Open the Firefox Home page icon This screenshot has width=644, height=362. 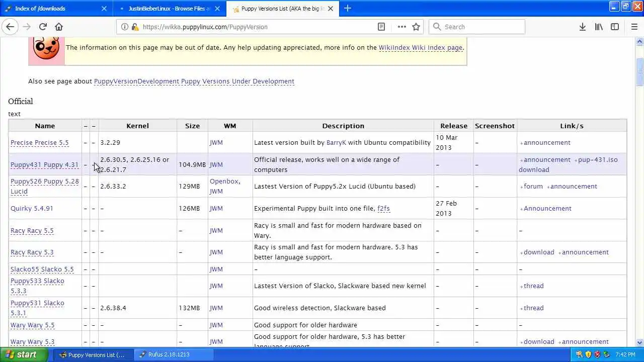pos(59,27)
